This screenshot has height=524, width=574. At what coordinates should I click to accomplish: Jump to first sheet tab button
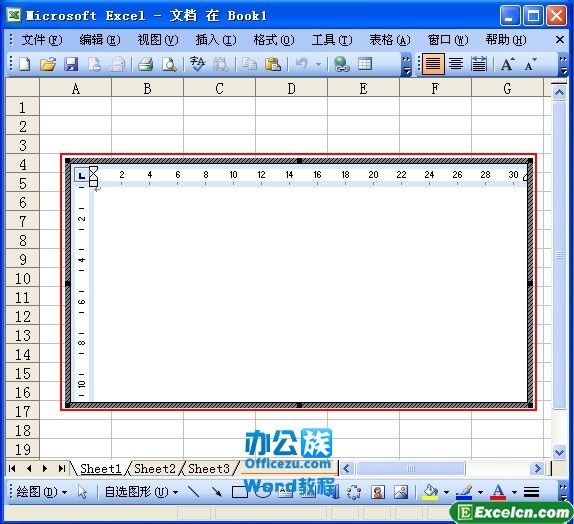click(12, 469)
